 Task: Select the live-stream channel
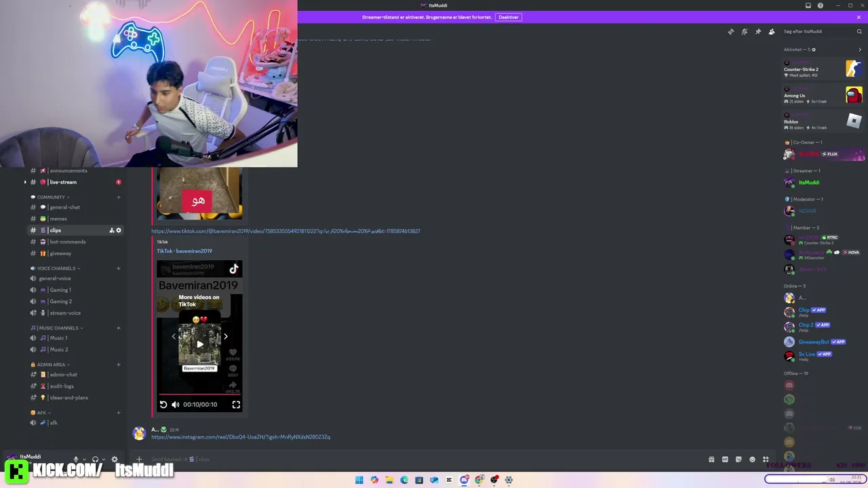75,182
